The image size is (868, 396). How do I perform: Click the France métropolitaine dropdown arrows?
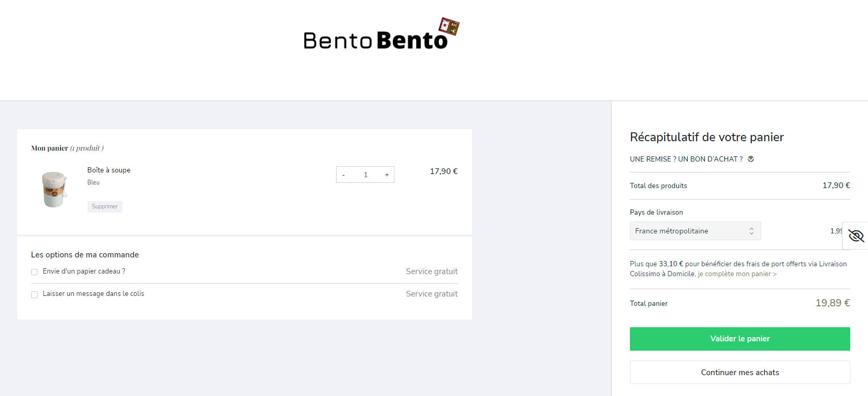coord(751,231)
